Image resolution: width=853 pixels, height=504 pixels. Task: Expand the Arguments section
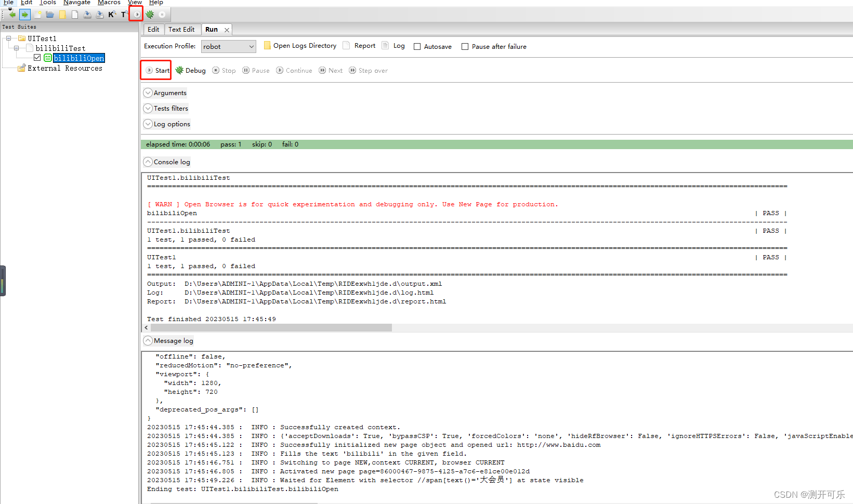tap(148, 93)
